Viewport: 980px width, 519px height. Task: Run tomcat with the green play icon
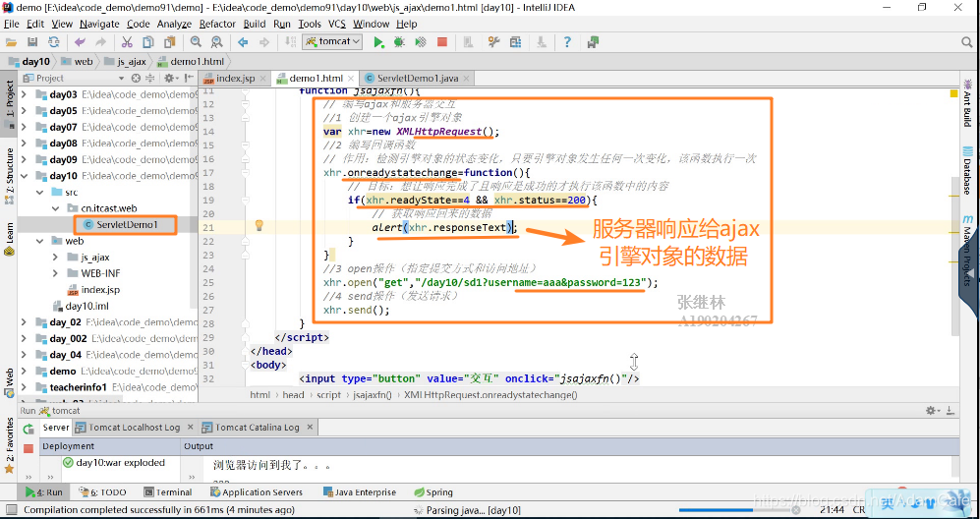[x=378, y=42]
